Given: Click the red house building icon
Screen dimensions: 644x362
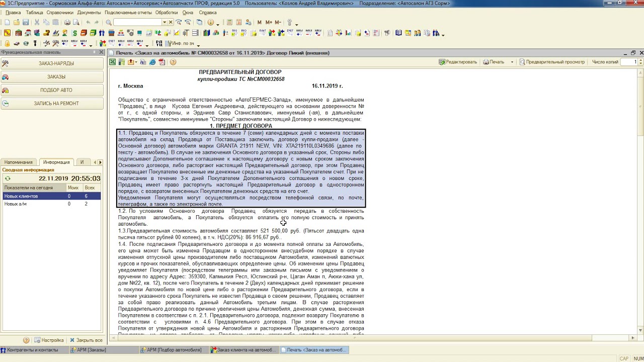Looking at the screenshot, I should [19, 33].
